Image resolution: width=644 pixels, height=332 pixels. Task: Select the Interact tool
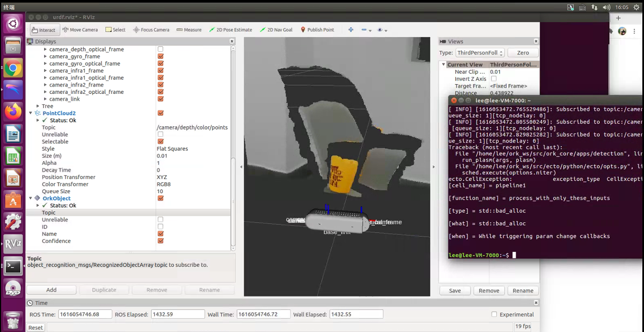pos(44,30)
